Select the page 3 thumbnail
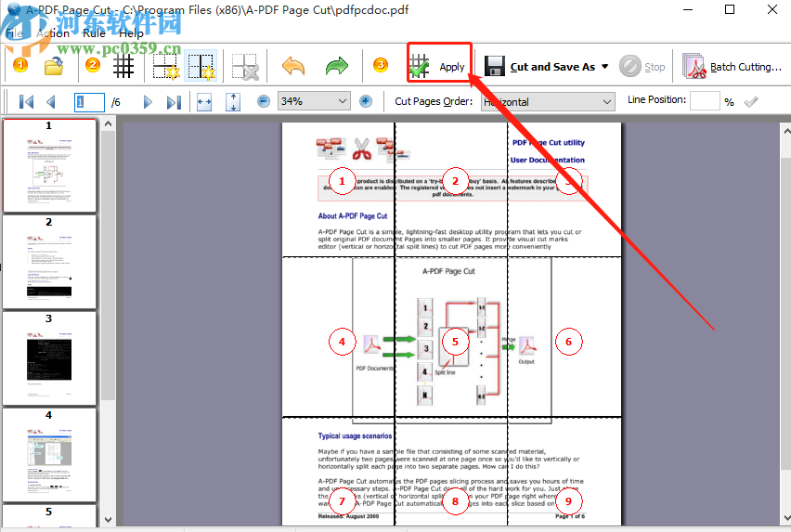This screenshot has width=791, height=532. (x=49, y=358)
